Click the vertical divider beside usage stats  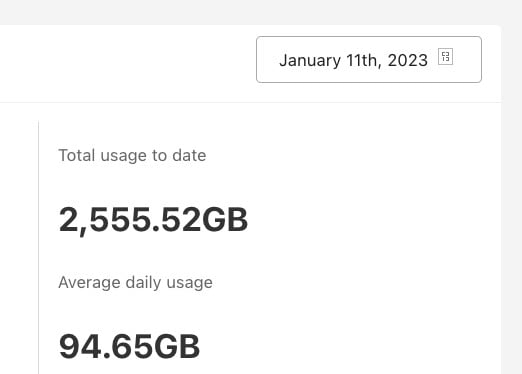coord(39,247)
